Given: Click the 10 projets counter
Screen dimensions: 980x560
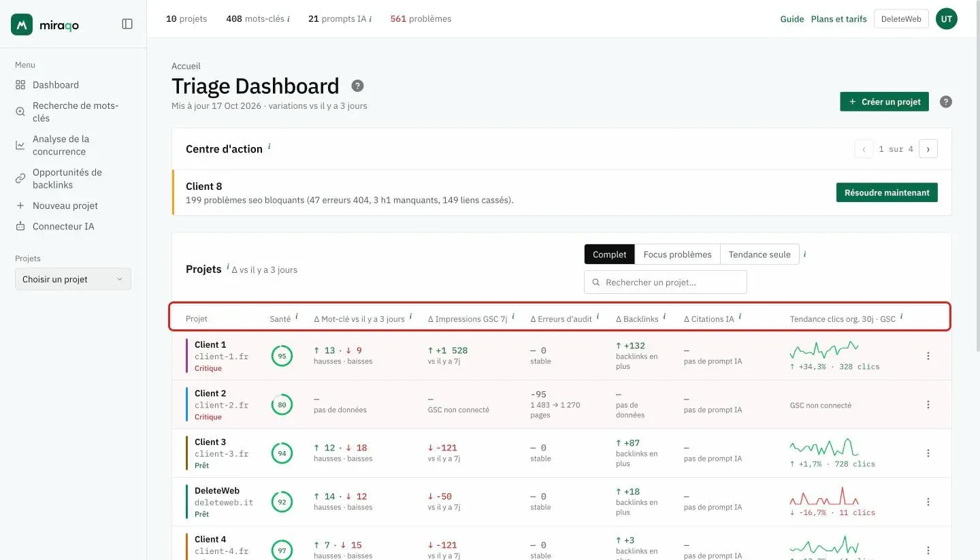Looking at the screenshot, I should [x=186, y=19].
